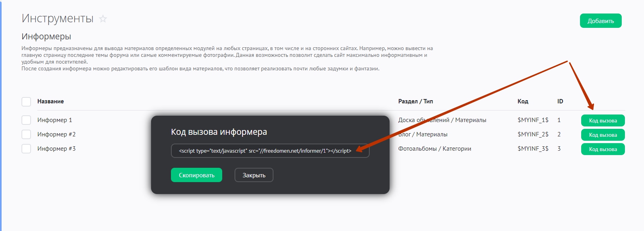Show Код вызова for Информер 1
Screen dimensions: 644x231
603,120
